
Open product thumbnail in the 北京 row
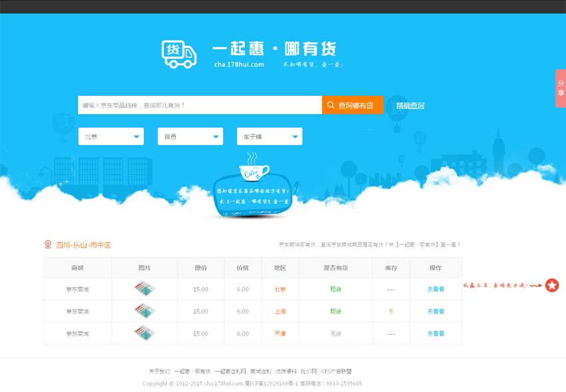[x=144, y=289]
